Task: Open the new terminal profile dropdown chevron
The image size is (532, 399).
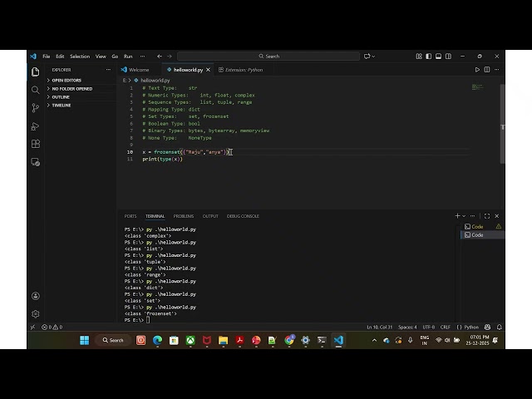Action: pyautogui.click(x=464, y=216)
